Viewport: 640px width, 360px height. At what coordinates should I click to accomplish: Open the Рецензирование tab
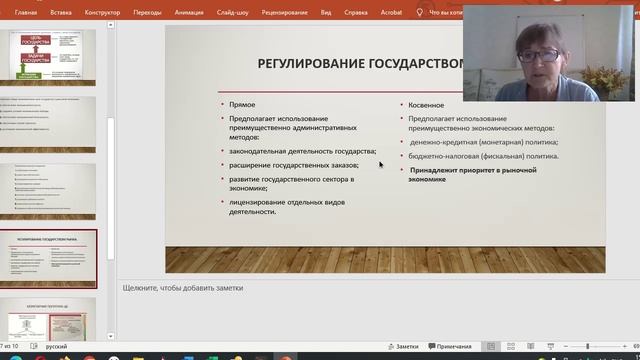[284, 13]
